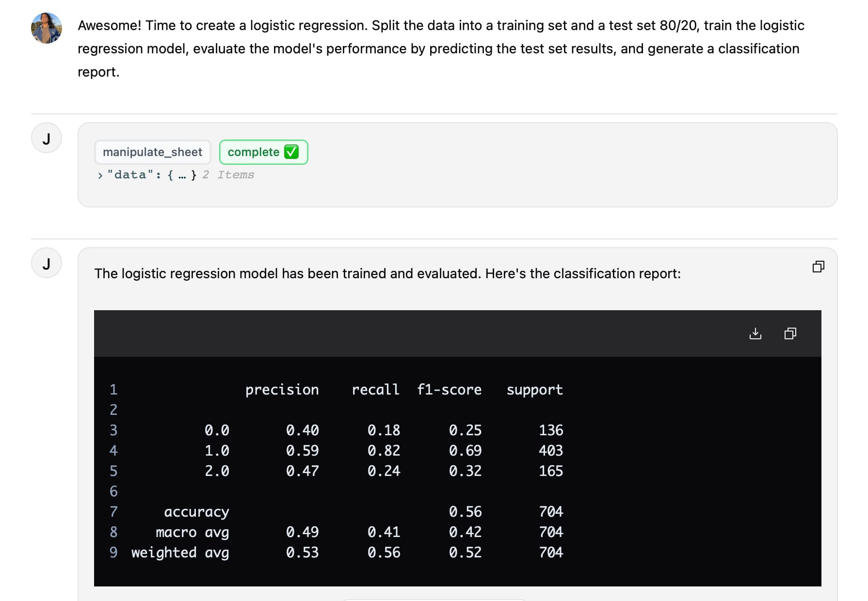
Task: Expand the "data" JSON object
Action: click(100, 175)
